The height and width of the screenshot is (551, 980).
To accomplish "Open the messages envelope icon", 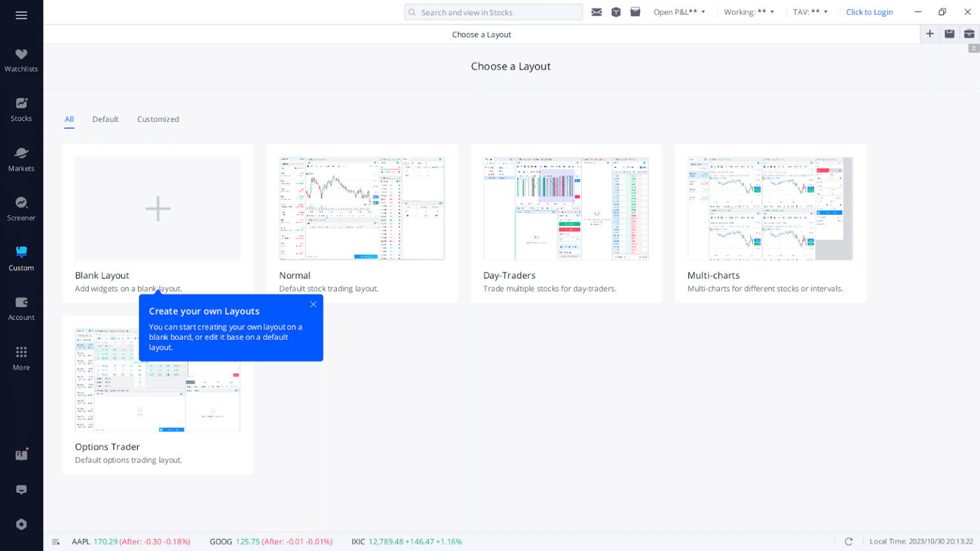I will point(597,12).
